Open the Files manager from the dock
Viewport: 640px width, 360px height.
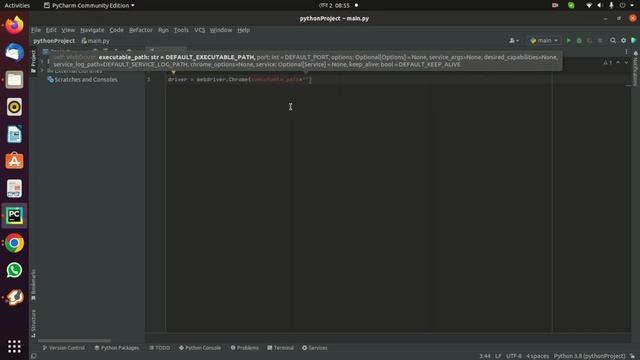pyautogui.click(x=14, y=80)
